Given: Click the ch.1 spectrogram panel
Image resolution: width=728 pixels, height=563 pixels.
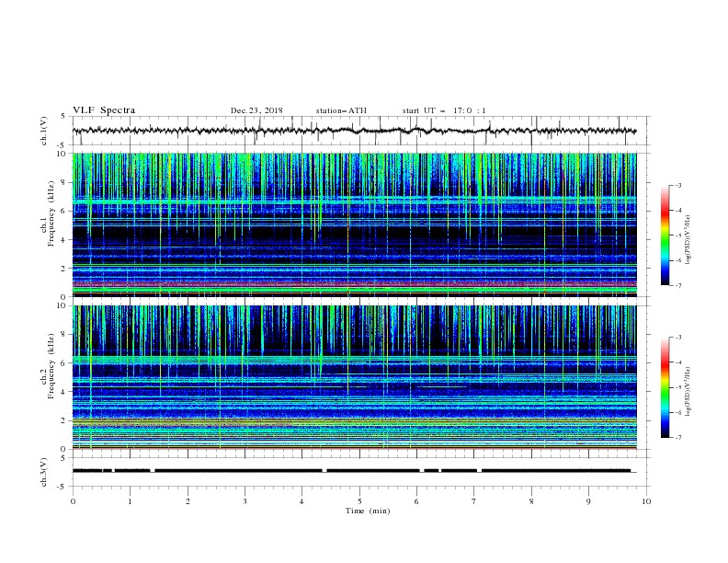Looking at the screenshot, I should pyautogui.click(x=354, y=224).
